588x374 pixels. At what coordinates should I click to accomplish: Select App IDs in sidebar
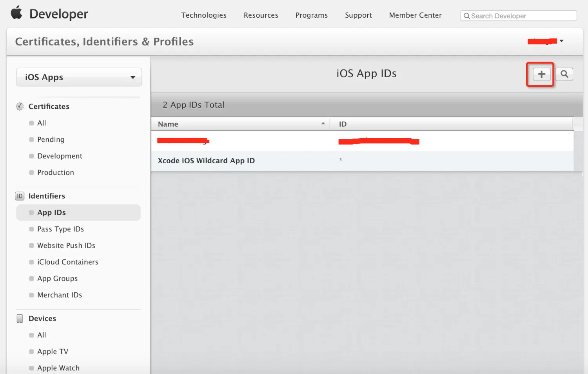point(78,212)
